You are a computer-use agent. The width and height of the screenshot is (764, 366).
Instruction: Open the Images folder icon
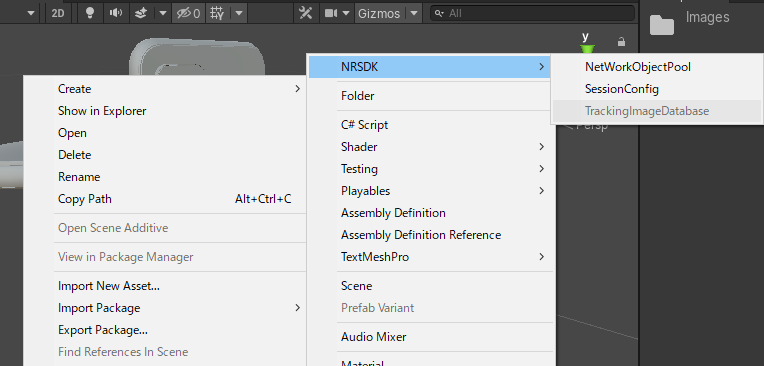[x=662, y=25]
